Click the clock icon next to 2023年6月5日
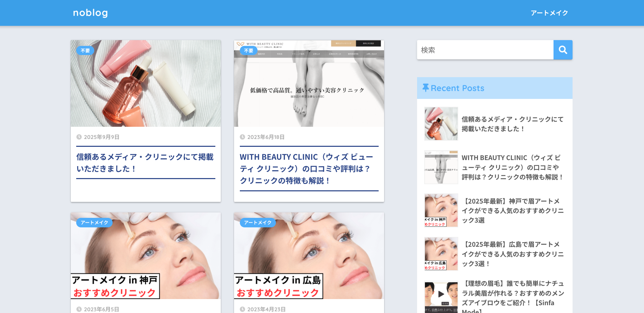This screenshot has height=313, width=644. tap(79, 309)
